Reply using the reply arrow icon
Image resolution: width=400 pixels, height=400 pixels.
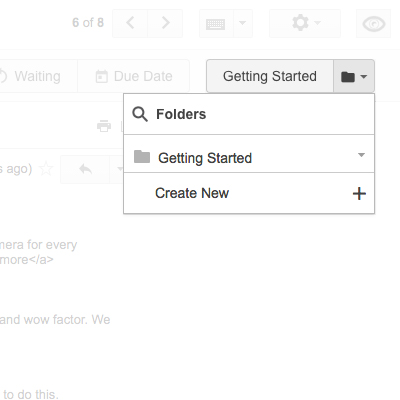[86, 169]
